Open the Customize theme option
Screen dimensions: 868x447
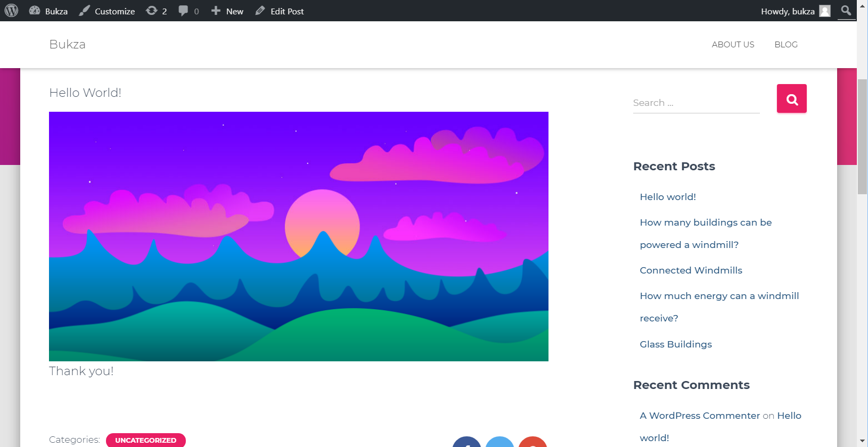point(107,11)
